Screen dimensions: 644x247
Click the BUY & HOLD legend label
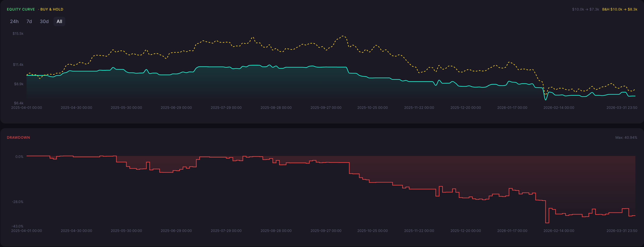point(52,9)
